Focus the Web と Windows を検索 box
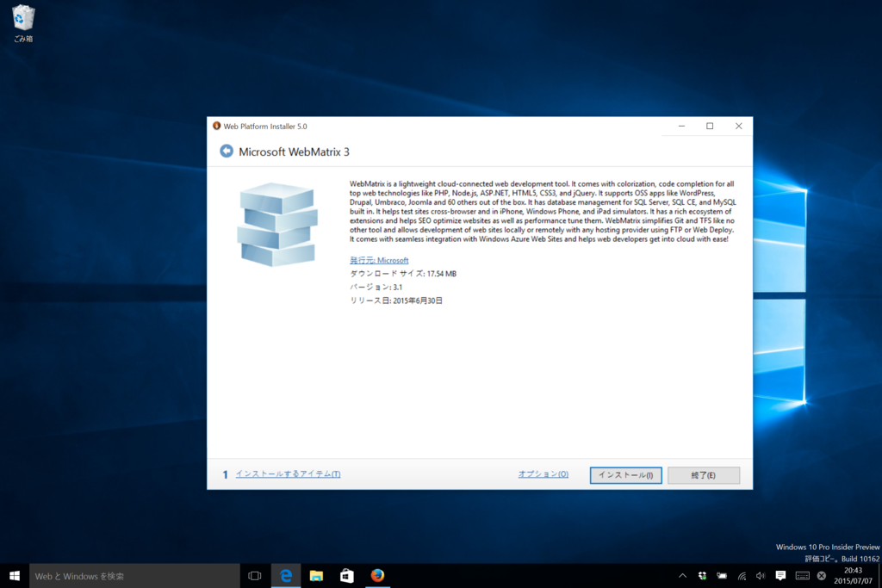This screenshot has width=882, height=588. click(x=134, y=576)
